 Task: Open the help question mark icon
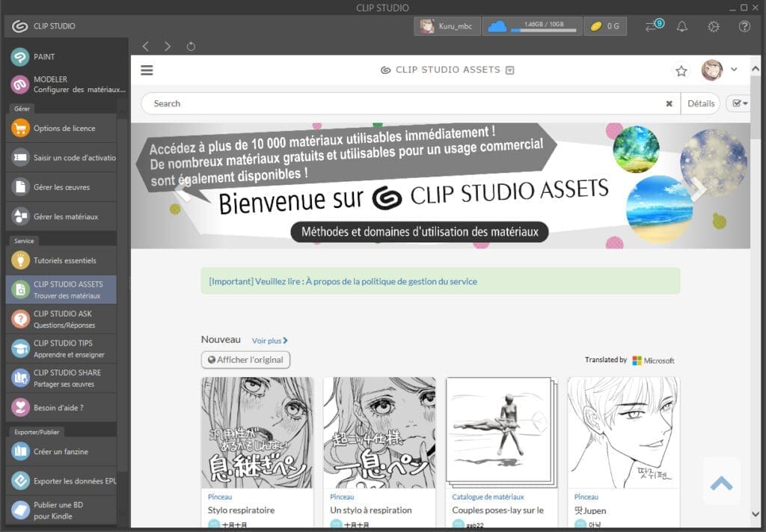(744, 26)
